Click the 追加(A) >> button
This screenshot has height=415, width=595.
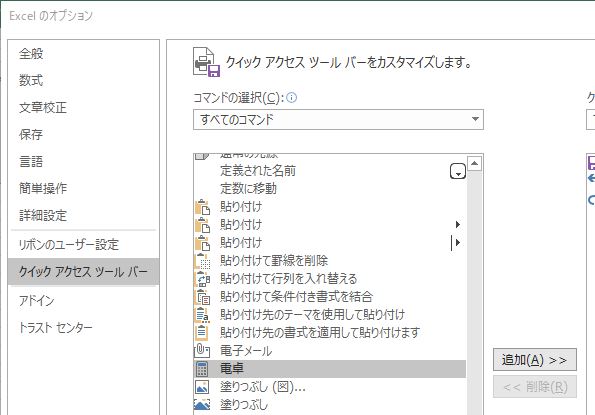tap(535, 360)
